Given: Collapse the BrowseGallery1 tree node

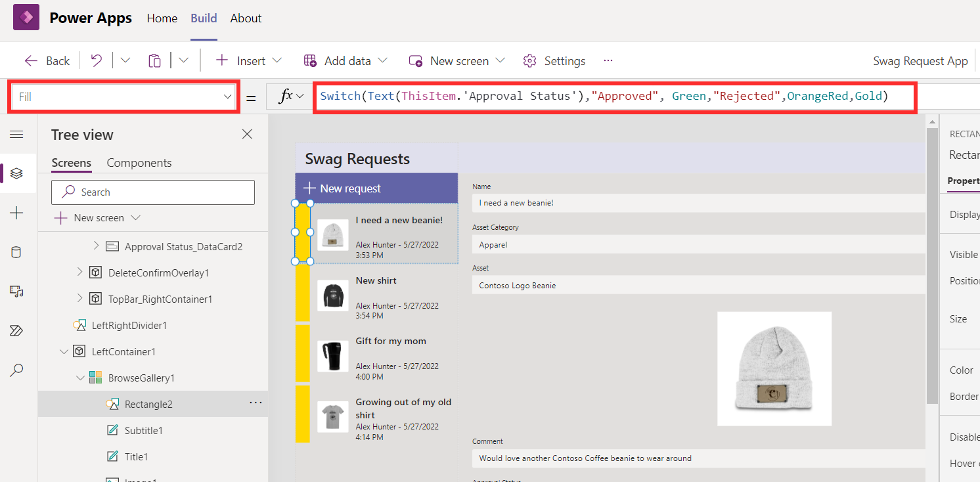Looking at the screenshot, I should tap(80, 378).
